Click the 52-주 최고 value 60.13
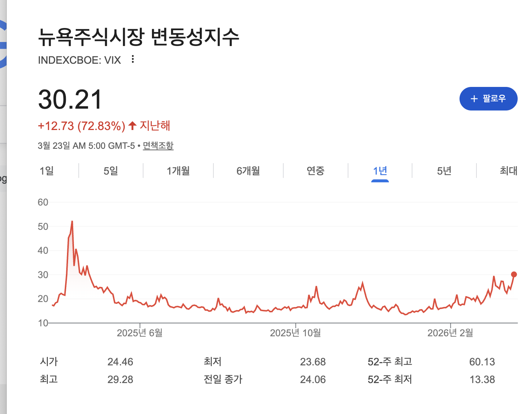The width and height of the screenshot is (532, 414). point(482,362)
